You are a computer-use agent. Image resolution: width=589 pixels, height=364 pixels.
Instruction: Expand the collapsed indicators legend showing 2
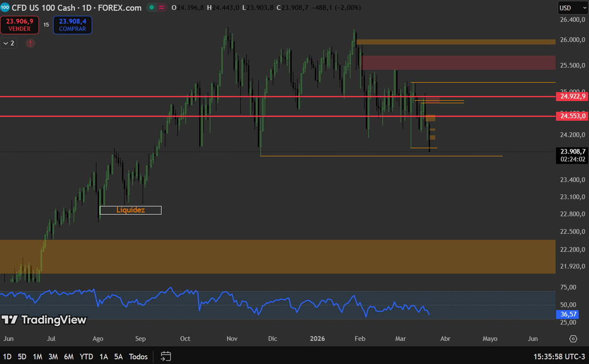9,43
